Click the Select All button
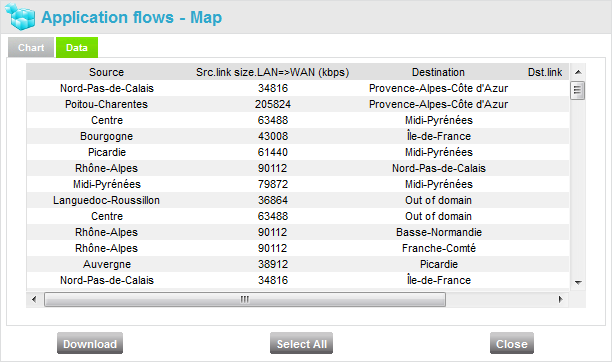The width and height of the screenshot is (612, 362). pos(301,343)
